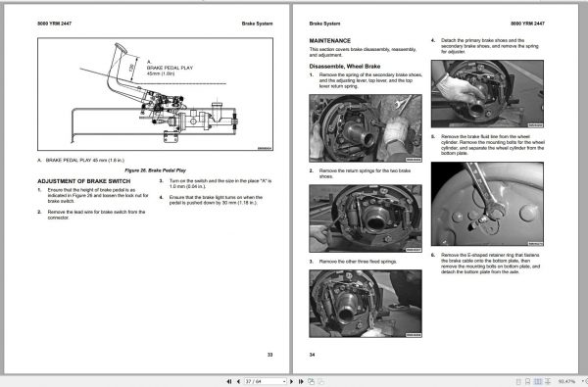Click step 2 remove the lead wire text
Screen dimensions: 588x387
96,215
